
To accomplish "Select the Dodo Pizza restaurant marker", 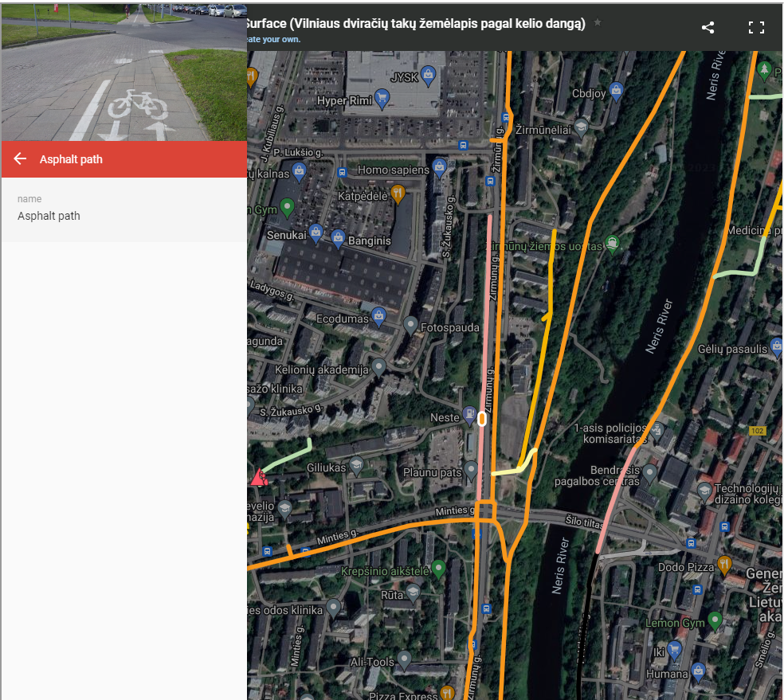I will tap(723, 565).
